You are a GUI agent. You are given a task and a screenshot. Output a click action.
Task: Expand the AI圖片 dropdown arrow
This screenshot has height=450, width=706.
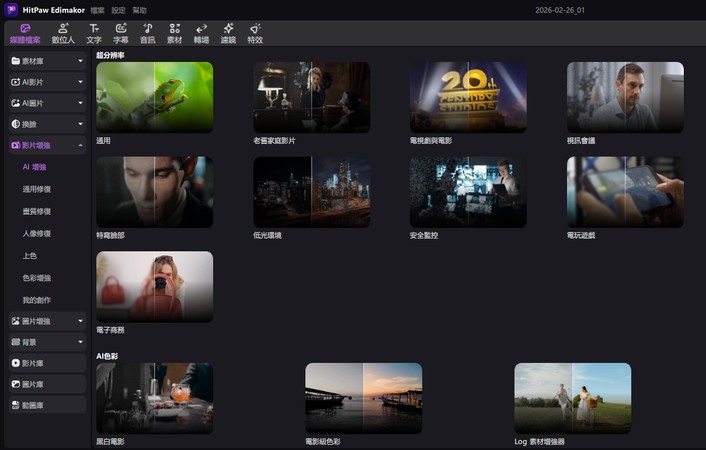pos(81,103)
